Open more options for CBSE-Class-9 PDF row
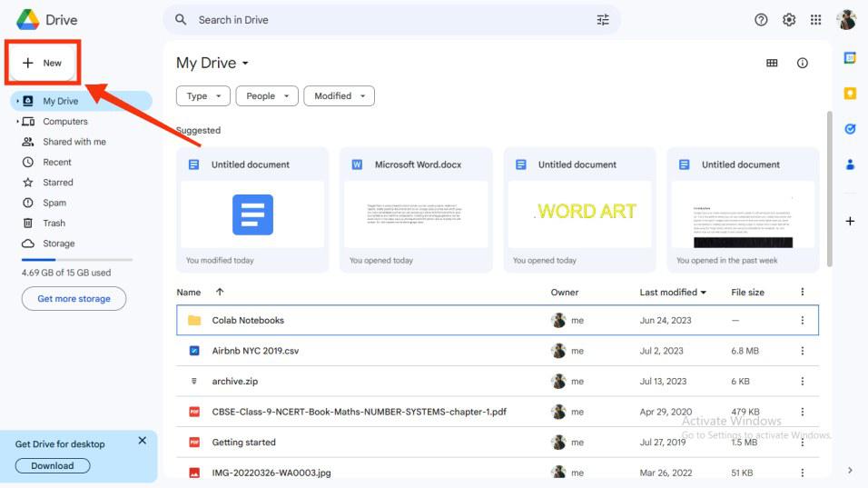 (802, 412)
